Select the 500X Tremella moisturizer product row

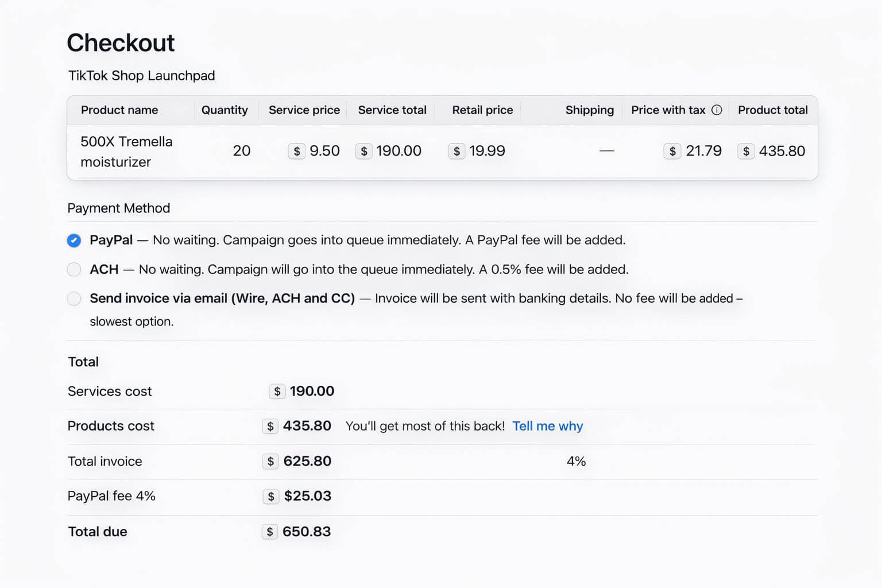tap(126, 151)
